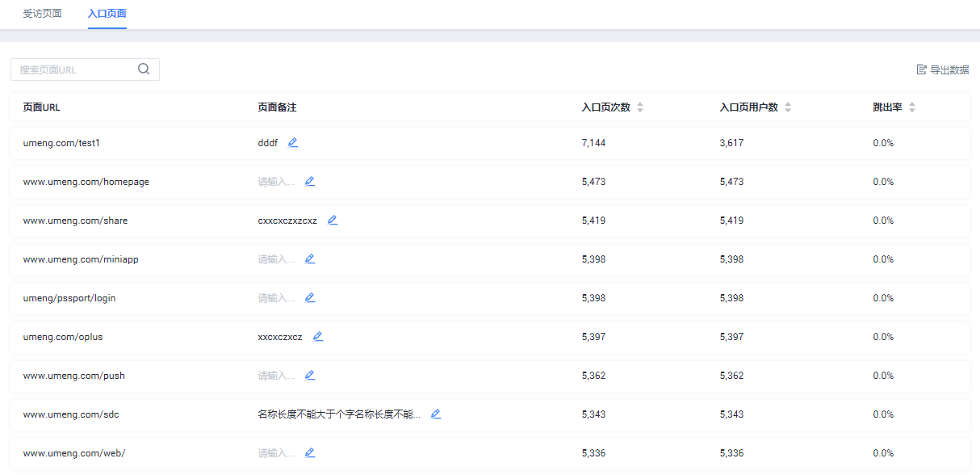Click the www.umeng.com/share URL

tap(75, 221)
